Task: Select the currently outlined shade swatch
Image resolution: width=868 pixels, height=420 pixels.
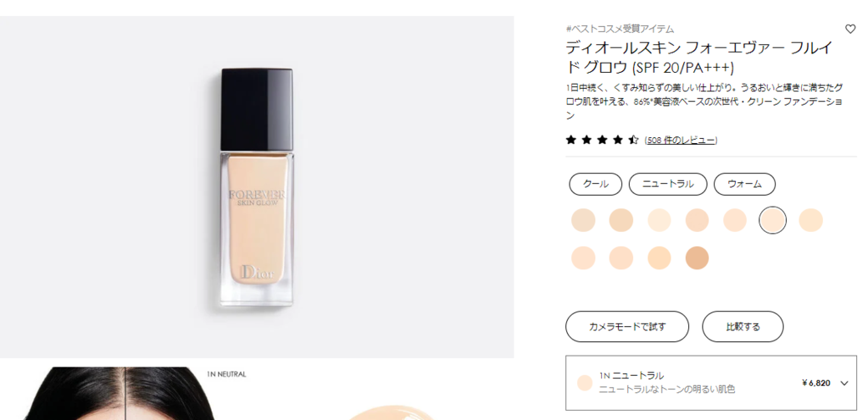Action: pyautogui.click(x=773, y=220)
